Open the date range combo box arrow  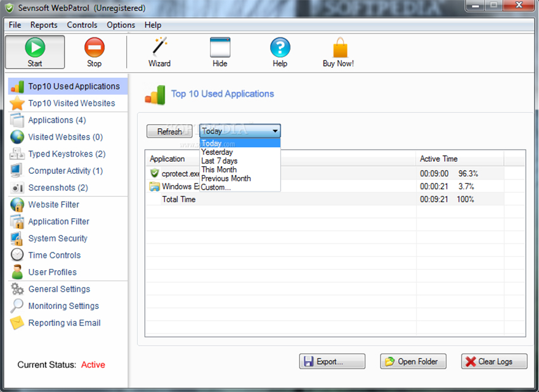click(x=275, y=131)
